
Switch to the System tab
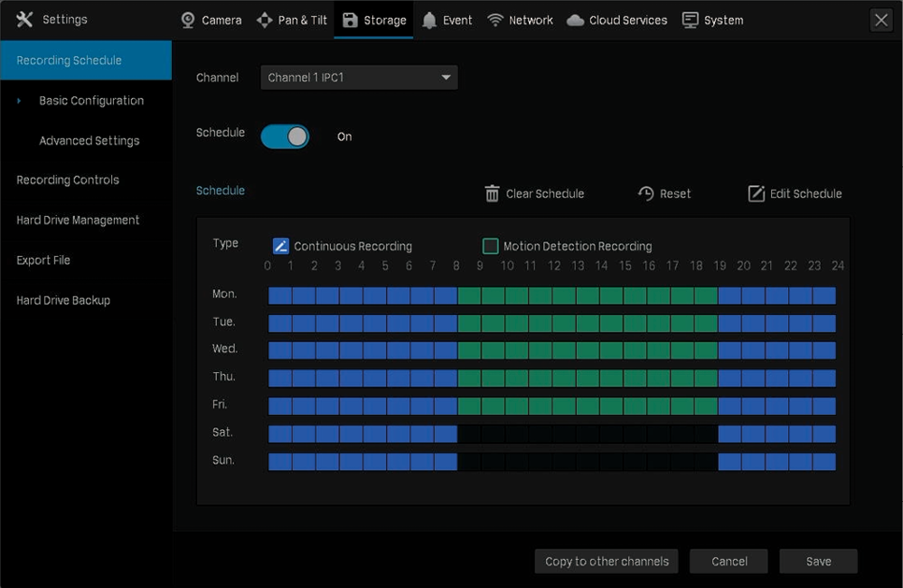coord(713,21)
